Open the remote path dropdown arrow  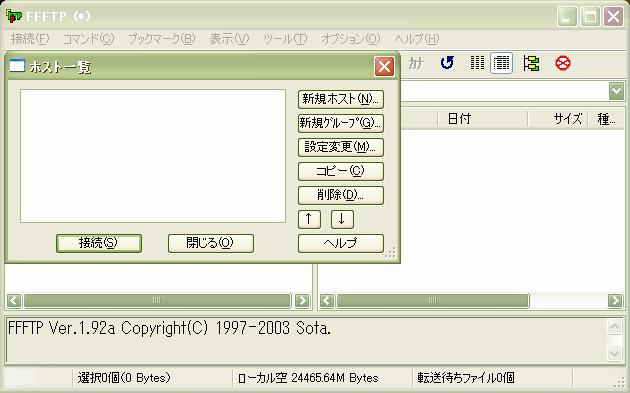coord(616,91)
